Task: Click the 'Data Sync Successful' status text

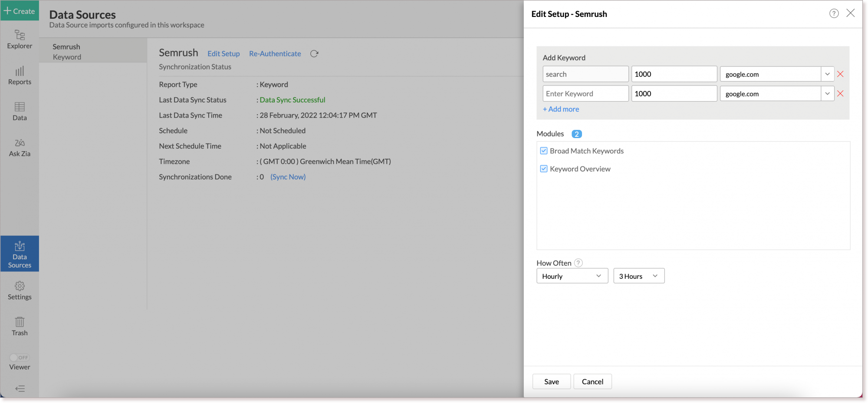Action: (293, 100)
